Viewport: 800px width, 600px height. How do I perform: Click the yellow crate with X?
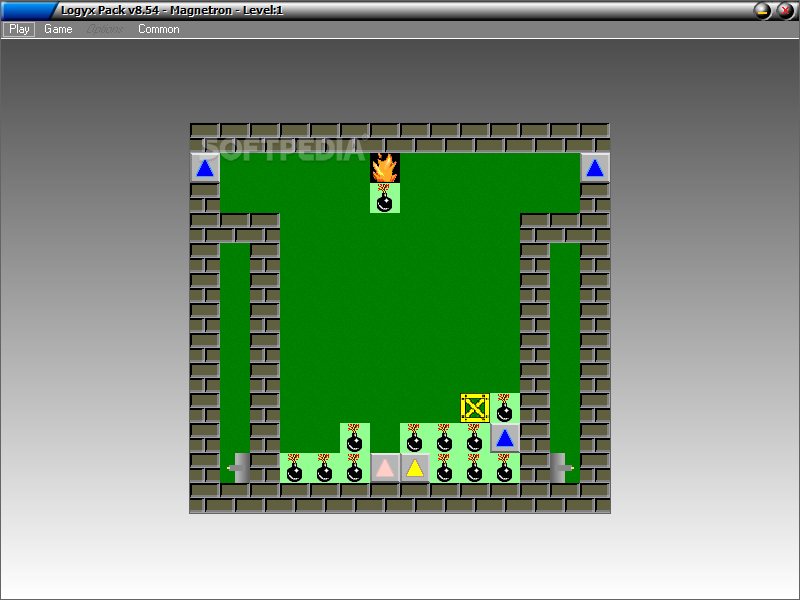(x=475, y=408)
